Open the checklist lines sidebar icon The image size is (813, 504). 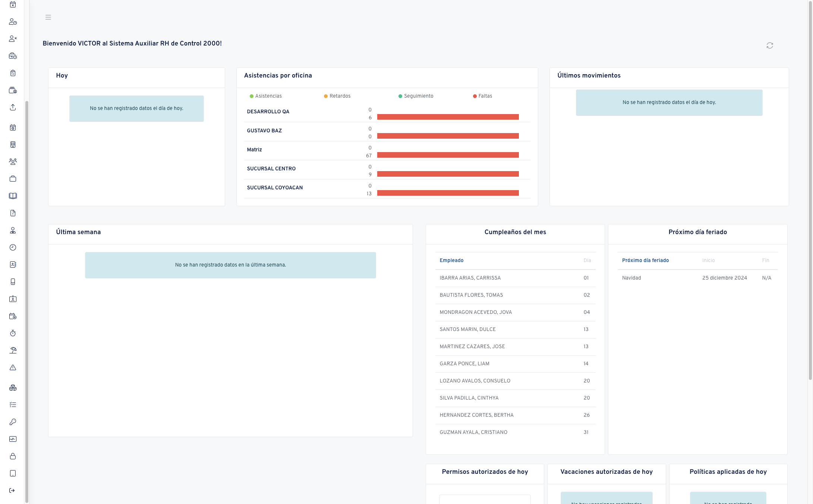point(13,405)
